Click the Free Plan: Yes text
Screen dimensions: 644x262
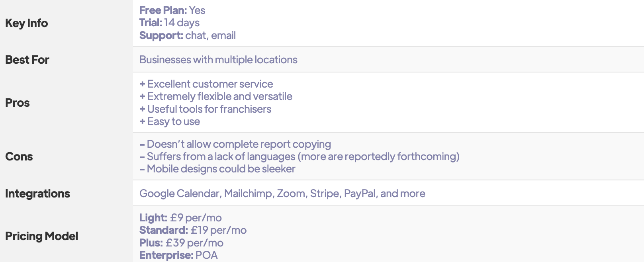172,10
